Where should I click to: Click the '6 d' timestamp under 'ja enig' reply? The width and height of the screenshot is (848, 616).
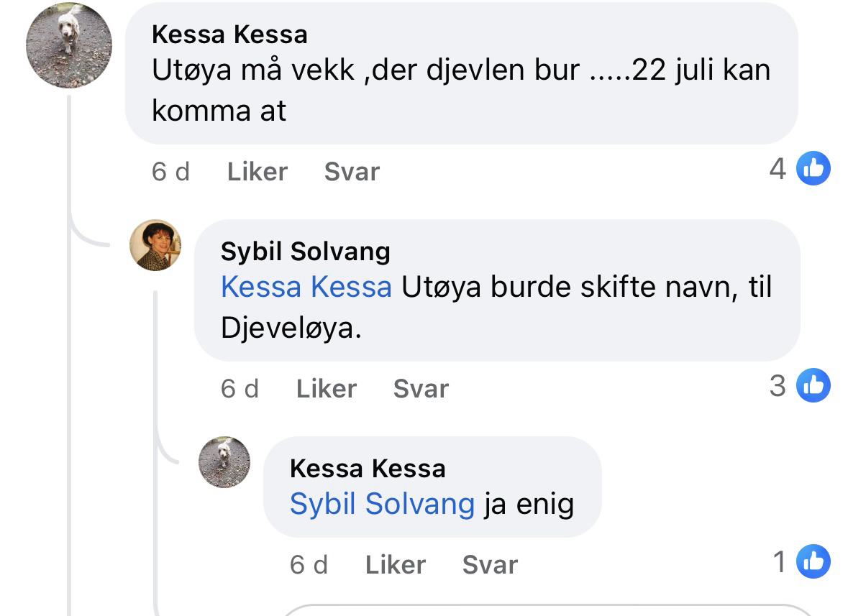[x=309, y=565]
